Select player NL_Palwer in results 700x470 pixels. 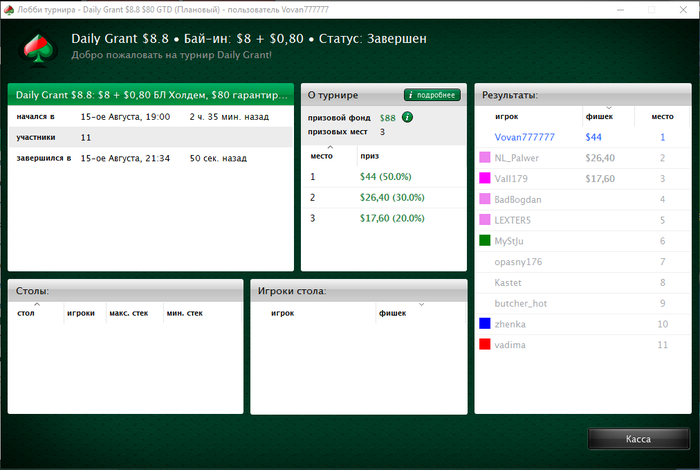[516, 158]
